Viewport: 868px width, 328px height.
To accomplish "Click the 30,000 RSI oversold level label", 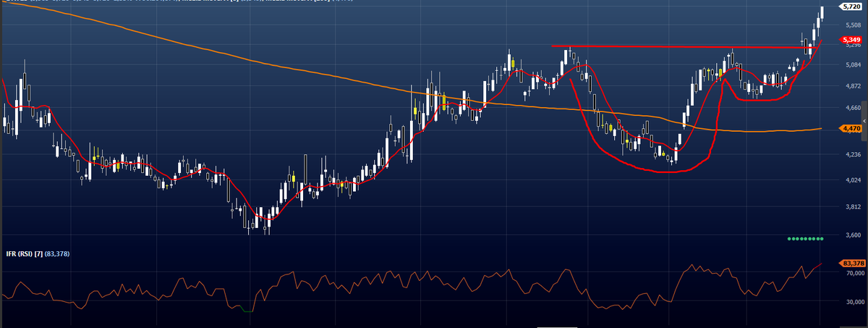I will tap(854, 301).
